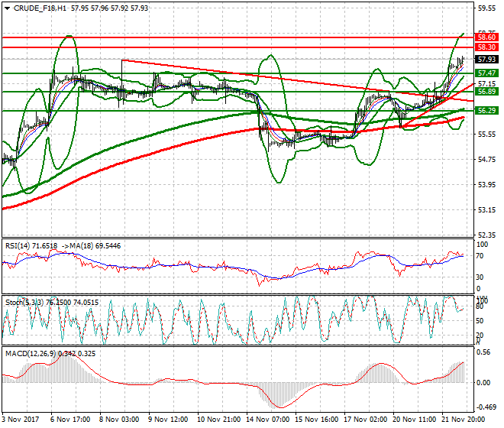Click the 20 Nov 11:00 time label
504x428 pixels.
415,420
